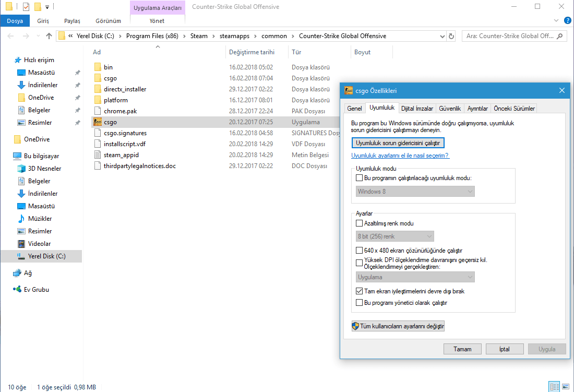Click the Yerel Disk (C:) drive icon
Image resolution: width=574 pixels, height=392 pixels.
coord(21,256)
